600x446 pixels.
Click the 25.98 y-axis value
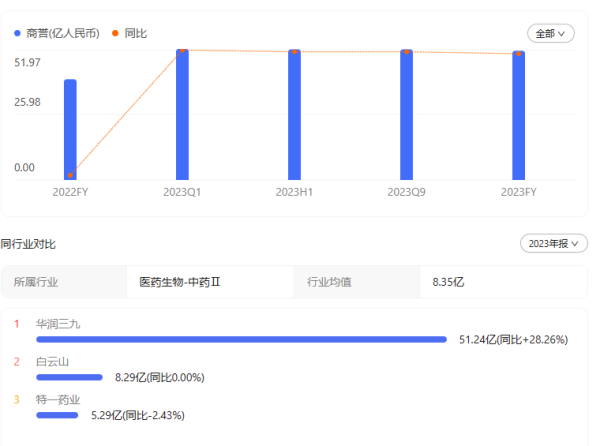[27, 102]
